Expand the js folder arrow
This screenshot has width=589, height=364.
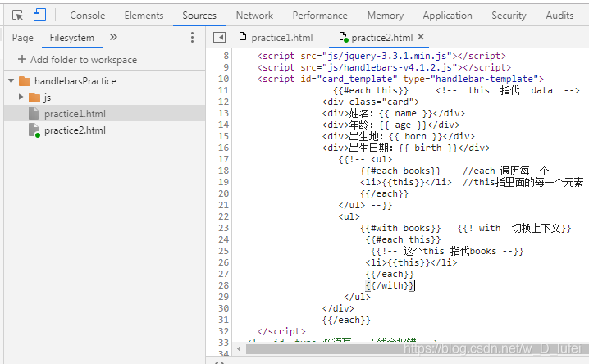click(x=21, y=98)
